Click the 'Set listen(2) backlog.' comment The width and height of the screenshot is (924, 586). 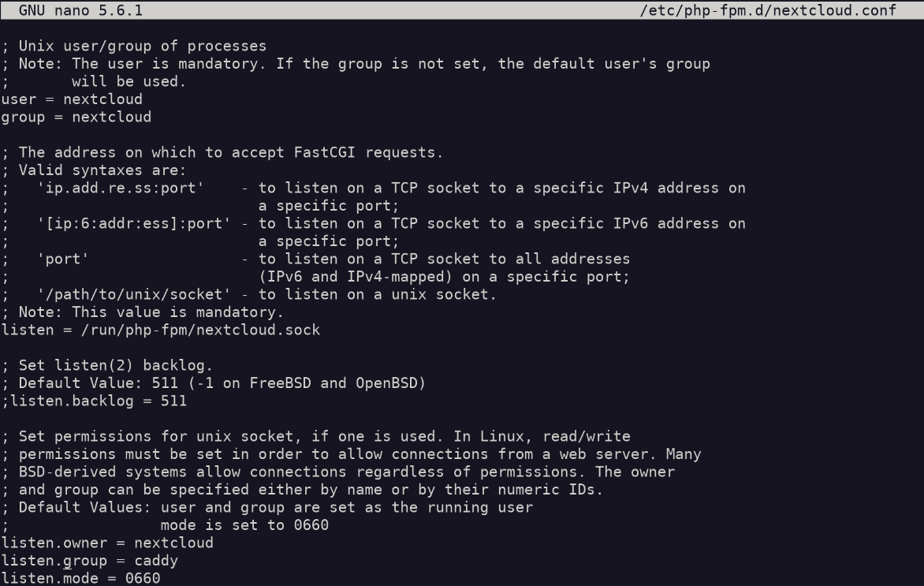tap(115, 365)
